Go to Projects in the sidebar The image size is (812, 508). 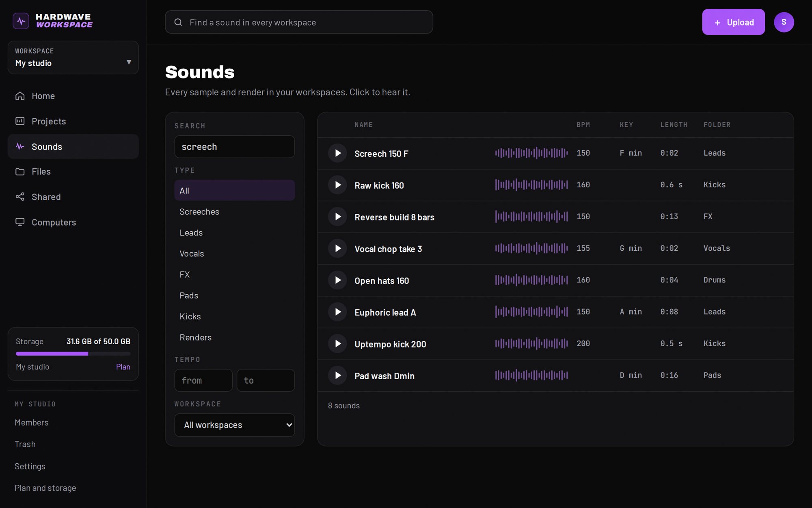click(73, 121)
